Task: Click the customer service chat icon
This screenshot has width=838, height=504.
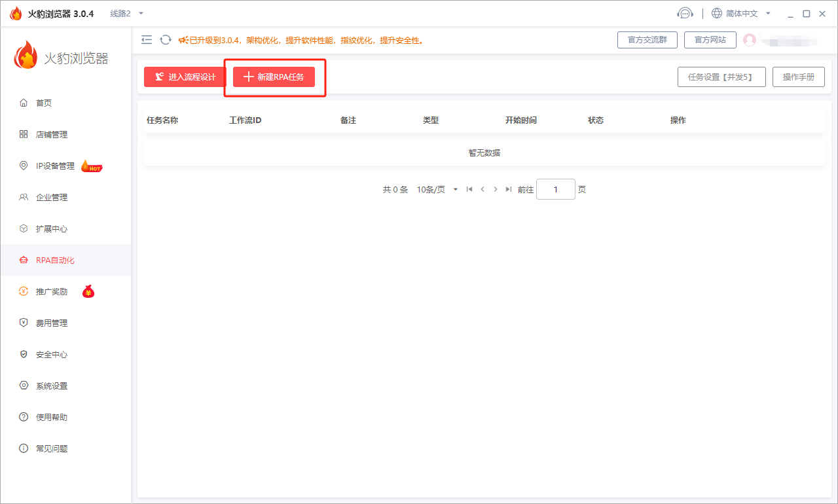Action: tap(685, 12)
